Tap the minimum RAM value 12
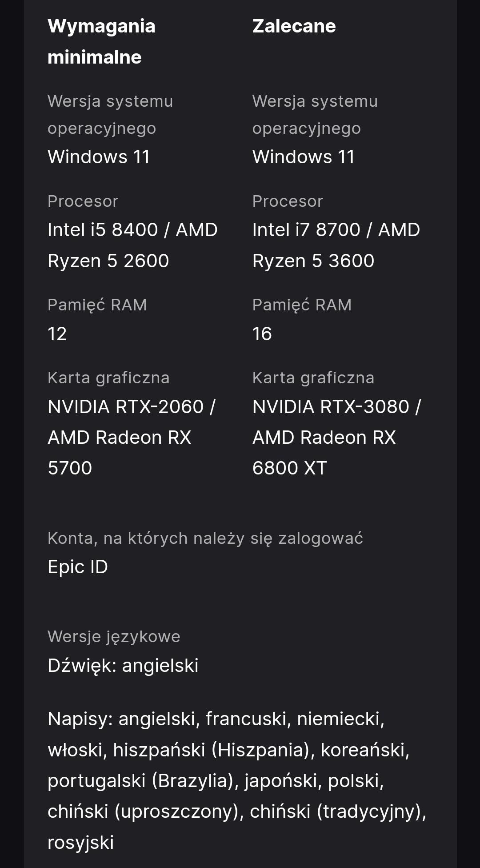 pos(57,334)
